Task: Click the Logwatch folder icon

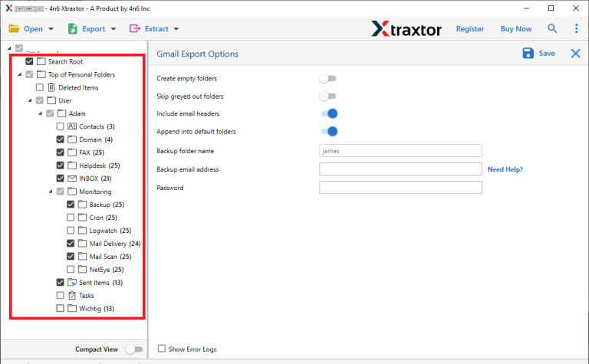Action: click(x=82, y=231)
